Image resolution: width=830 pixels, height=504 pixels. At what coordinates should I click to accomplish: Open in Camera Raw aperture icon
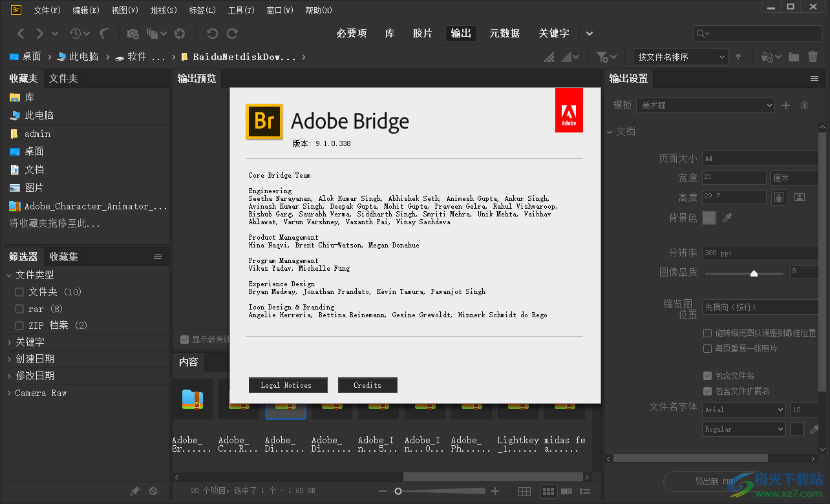coord(180,34)
